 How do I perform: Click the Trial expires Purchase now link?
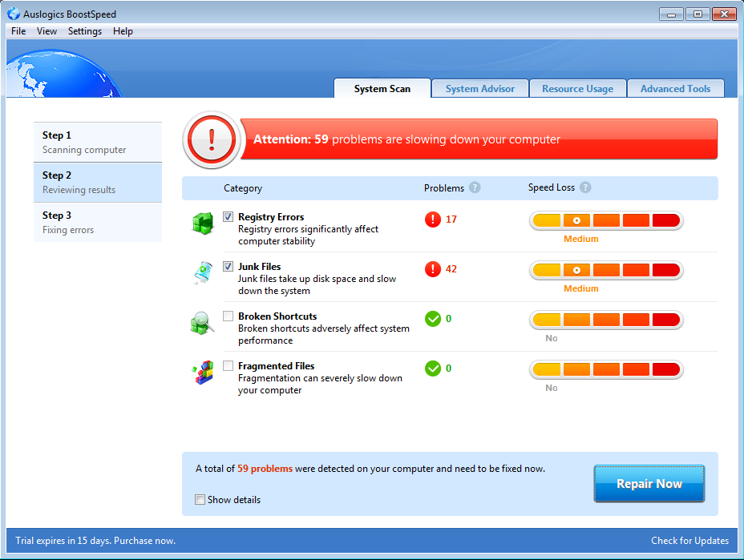coord(95,541)
